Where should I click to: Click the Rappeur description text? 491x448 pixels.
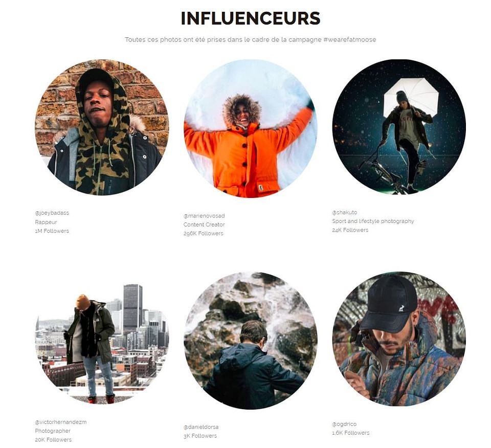tap(46, 222)
